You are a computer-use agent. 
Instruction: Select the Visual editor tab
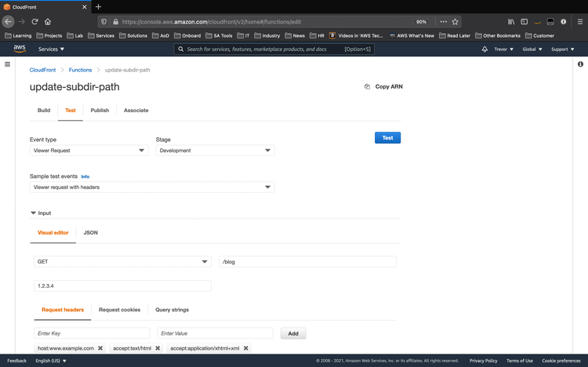53,233
